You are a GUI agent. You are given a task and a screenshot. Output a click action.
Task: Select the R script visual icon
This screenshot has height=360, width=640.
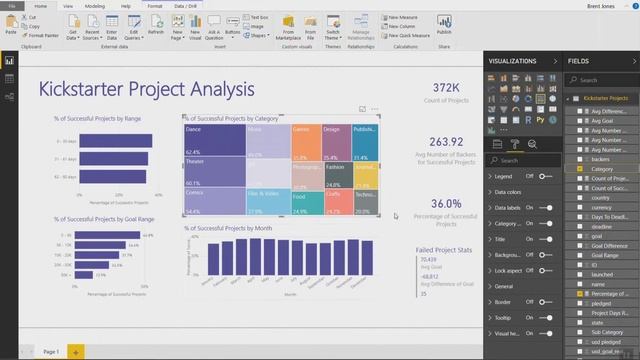[x=528, y=120]
